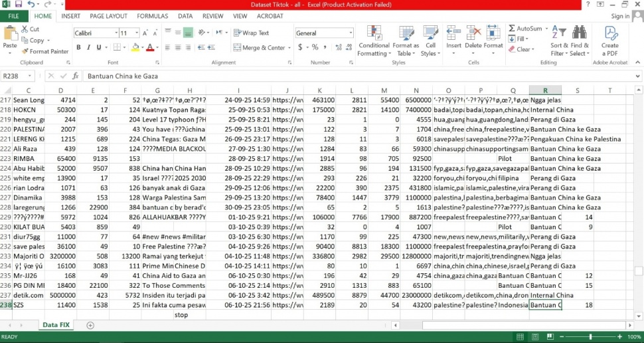Apply the percent style format
This screenshot has width=644, height=343.
click(x=315, y=47)
